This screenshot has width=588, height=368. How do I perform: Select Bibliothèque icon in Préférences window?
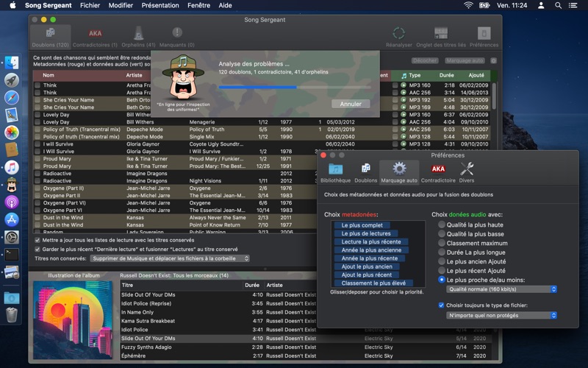pos(336,173)
